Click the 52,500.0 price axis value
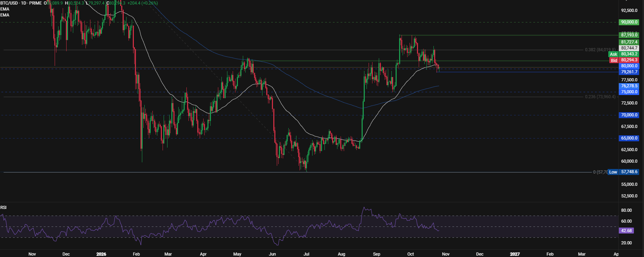 (629, 196)
